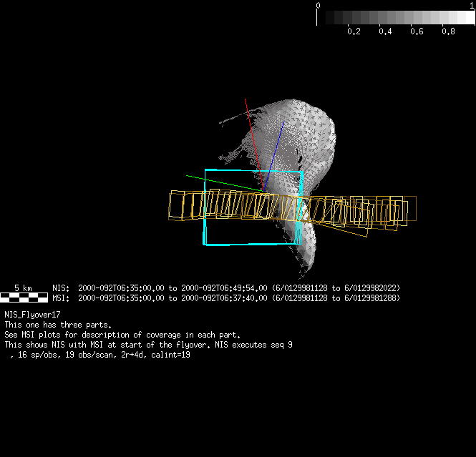Viewport: 476px width, 457px height.
Task: Click the green axis line left of the asteroid
Action: [x=215, y=181]
